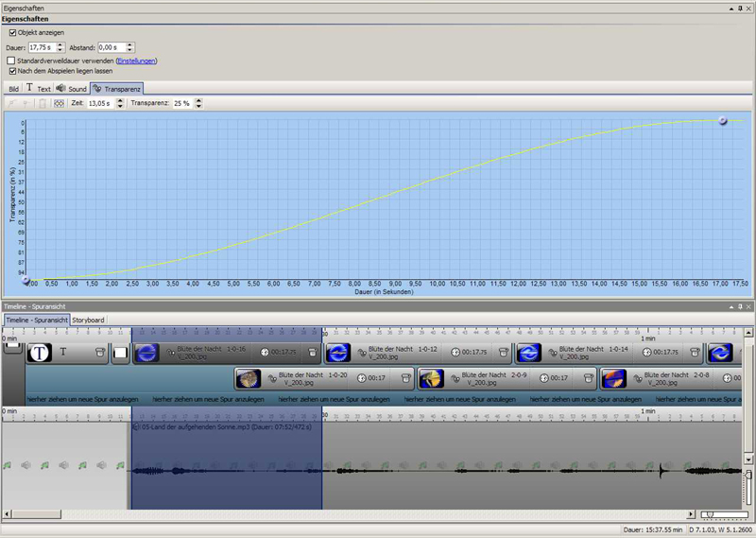This screenshot has width=756, height=538.
Task: Click the curve grid icon in transparency toolbar
Action: coord(60,103)
